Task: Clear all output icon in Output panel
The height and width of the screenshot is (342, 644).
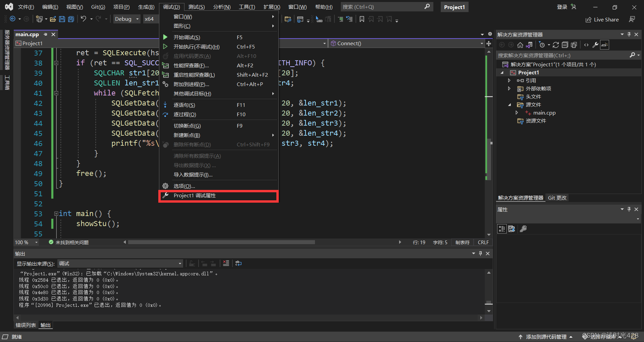Action: pyautogui.click(x=226, y=263)
